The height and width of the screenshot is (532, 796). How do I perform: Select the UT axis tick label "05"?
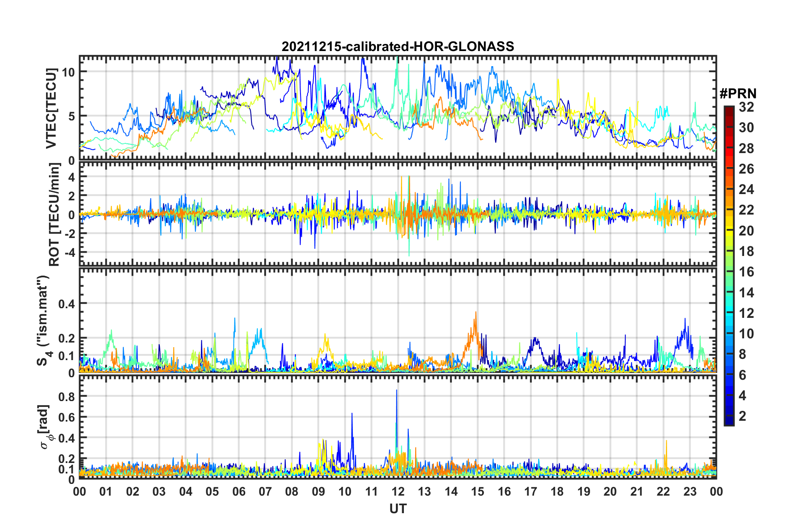(212, 491)
